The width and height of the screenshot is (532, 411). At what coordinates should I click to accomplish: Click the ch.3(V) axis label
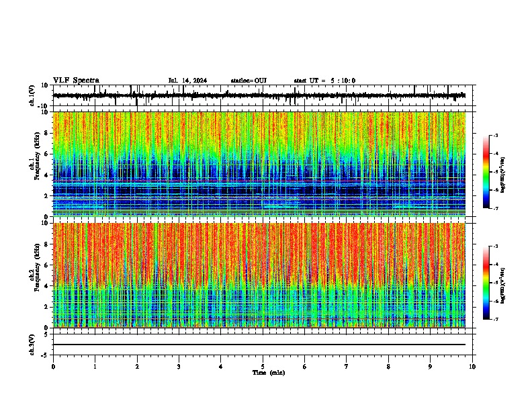pyautogui.click(x=32, y=345)
